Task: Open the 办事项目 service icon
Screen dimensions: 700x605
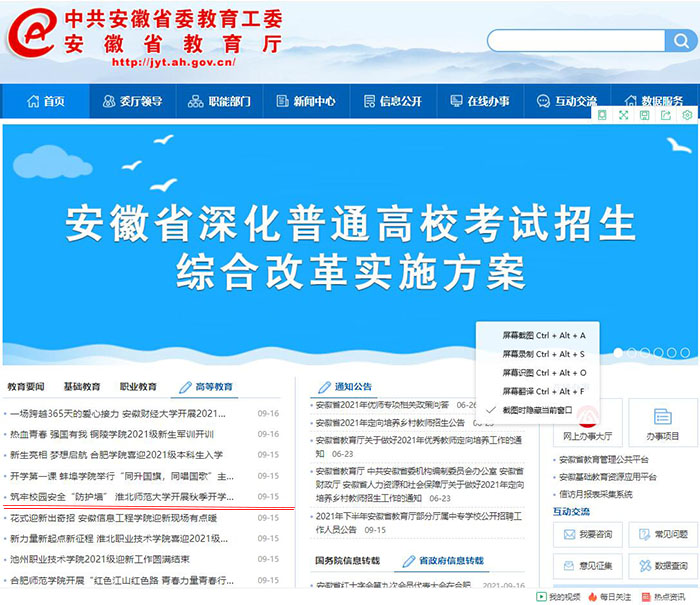Action: click(662, 424)
